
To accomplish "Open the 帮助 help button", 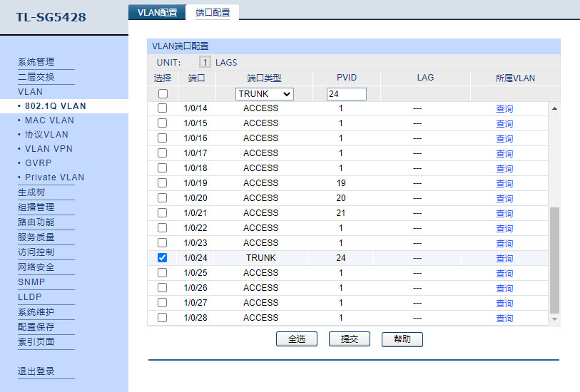I will [x=402, y=339].
